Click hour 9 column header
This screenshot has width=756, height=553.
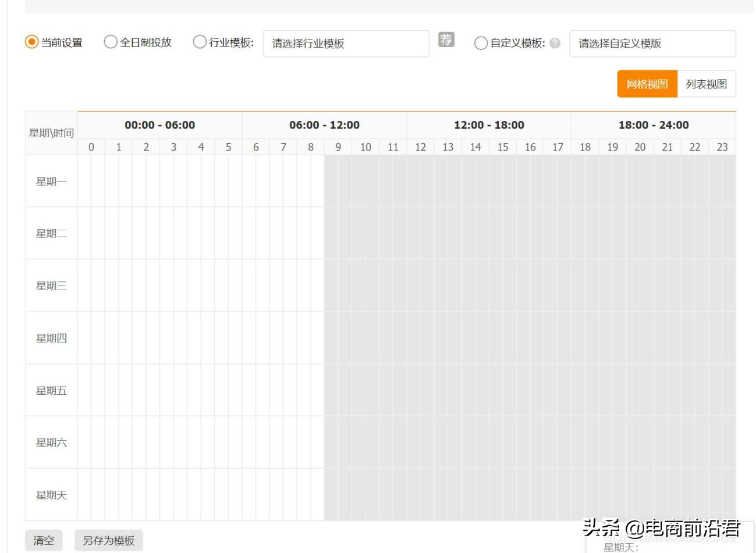coord(338,147)
